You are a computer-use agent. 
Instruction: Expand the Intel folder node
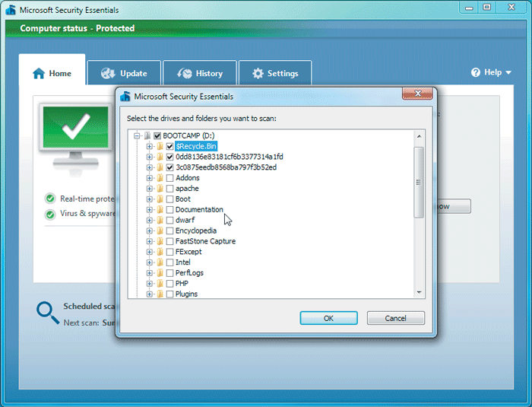point(149,262)
